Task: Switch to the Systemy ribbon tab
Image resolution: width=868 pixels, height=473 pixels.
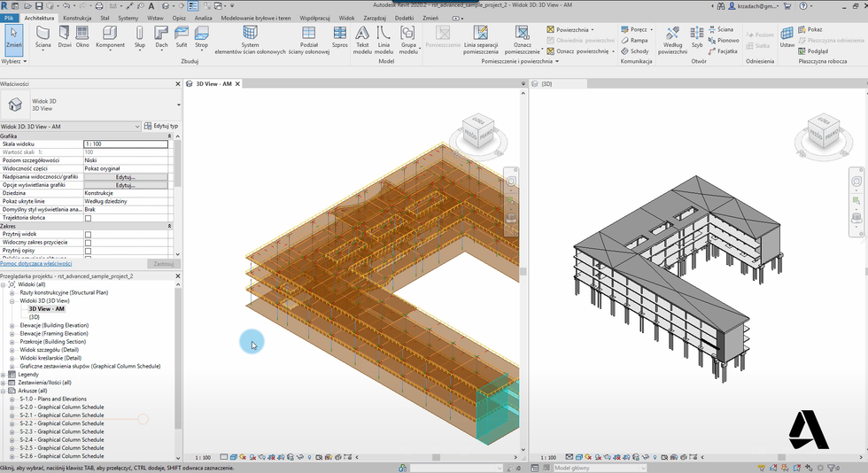Action: click(128, 18)
